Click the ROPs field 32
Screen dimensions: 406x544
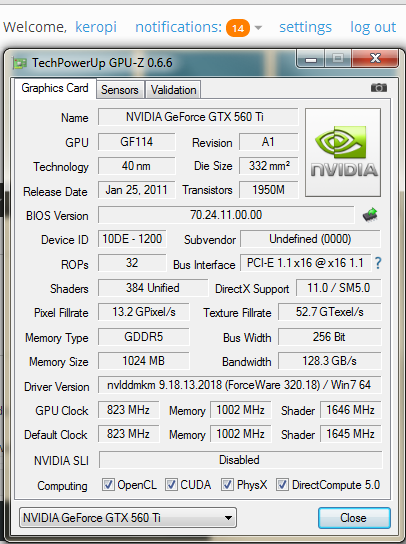pos(132,263)
